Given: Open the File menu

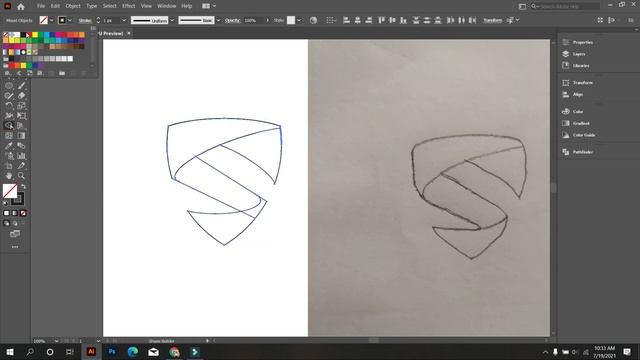Looking at the screenshot, I should coord(41,6).
